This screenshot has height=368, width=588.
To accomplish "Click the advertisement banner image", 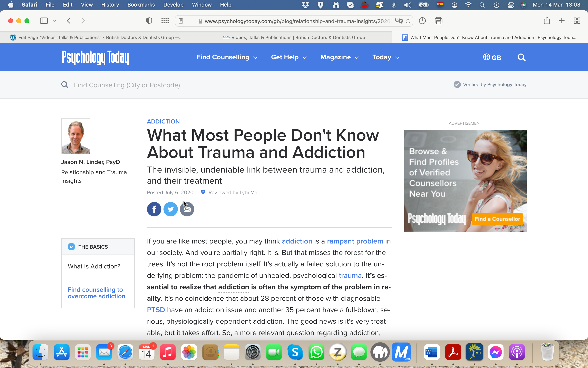I will pyautogui.click(x=465, y=181).
